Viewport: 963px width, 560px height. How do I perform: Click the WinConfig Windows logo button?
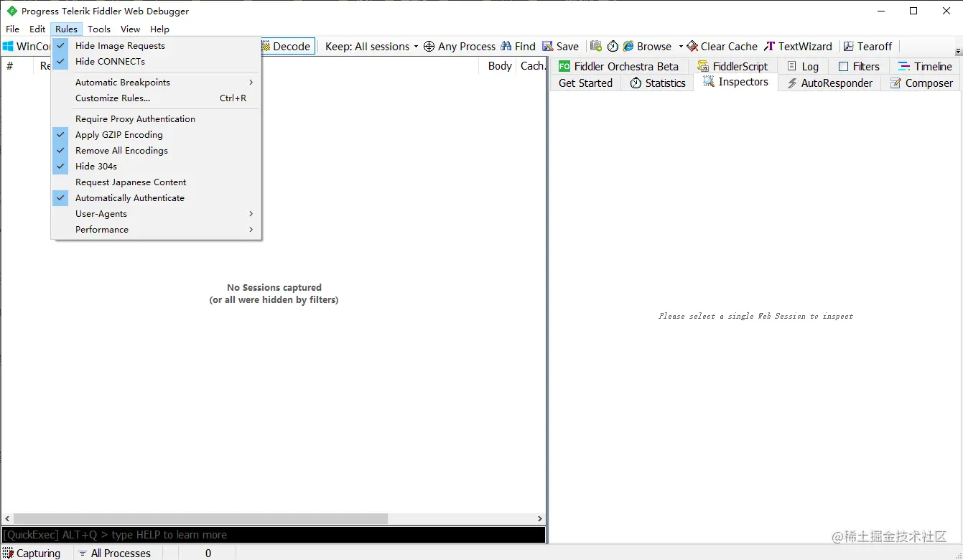(x=26, y=47)
